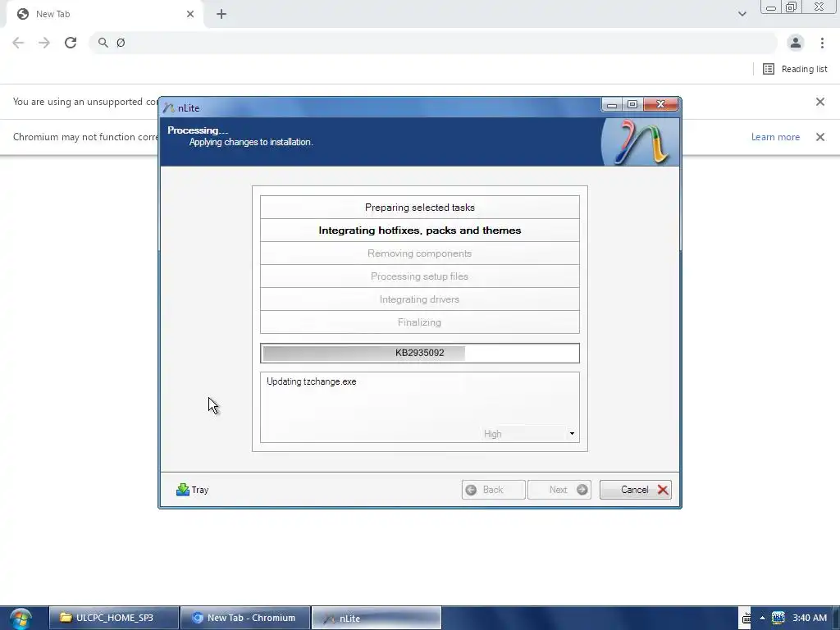Close the New Tab tab

190,14
